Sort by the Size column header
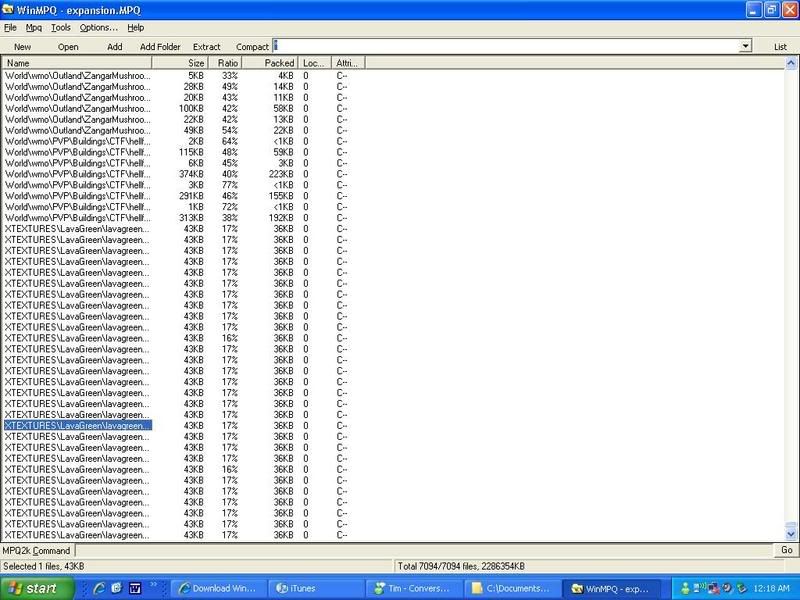This screenshot has height=600, width=800. pyautogui.click(x=180, y=63)
